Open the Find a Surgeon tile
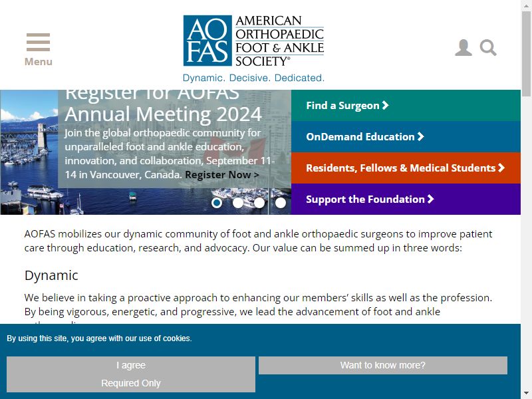Screen dimensions: 532x399 pyautogui.click(x=406, y=106)
